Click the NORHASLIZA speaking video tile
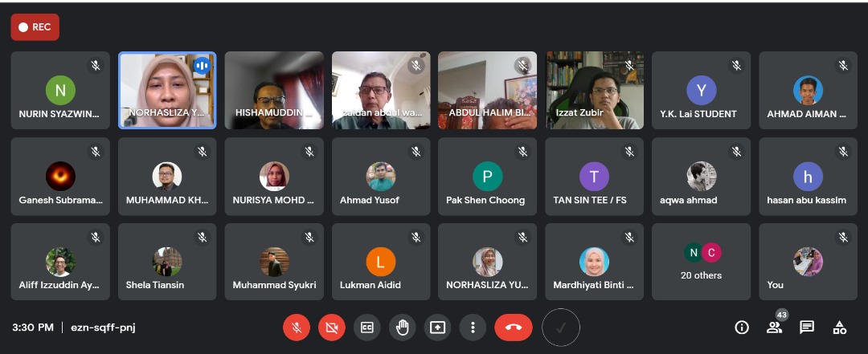 pyautogui.click(x=167, y=90)
